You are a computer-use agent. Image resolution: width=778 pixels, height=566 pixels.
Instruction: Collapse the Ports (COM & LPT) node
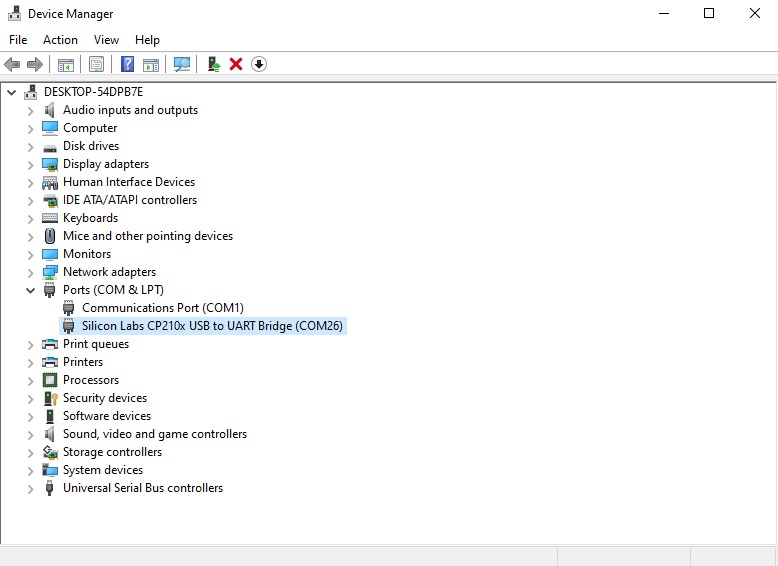(31, 290)
